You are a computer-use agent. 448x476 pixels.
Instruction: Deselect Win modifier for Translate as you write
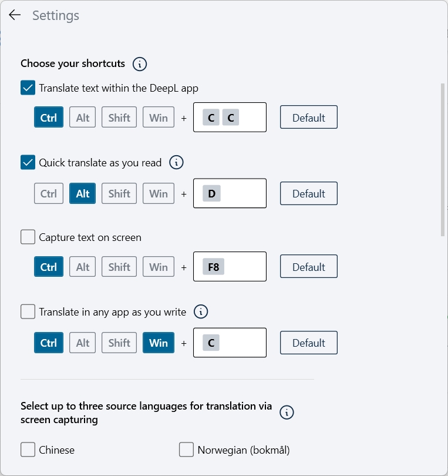159,343
